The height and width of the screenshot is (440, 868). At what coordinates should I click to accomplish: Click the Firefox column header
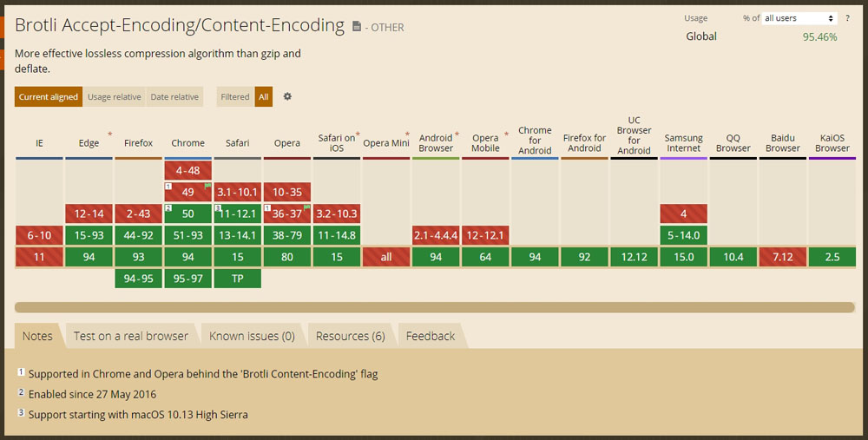point(138,143)
